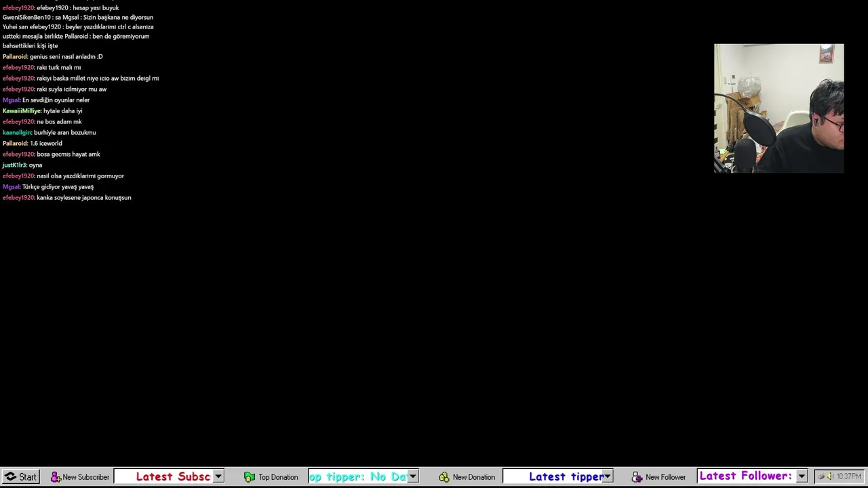Click chat message 'rakı turk malı mı'
Viewport: 868px width, 488px height.
pos(58,67)
